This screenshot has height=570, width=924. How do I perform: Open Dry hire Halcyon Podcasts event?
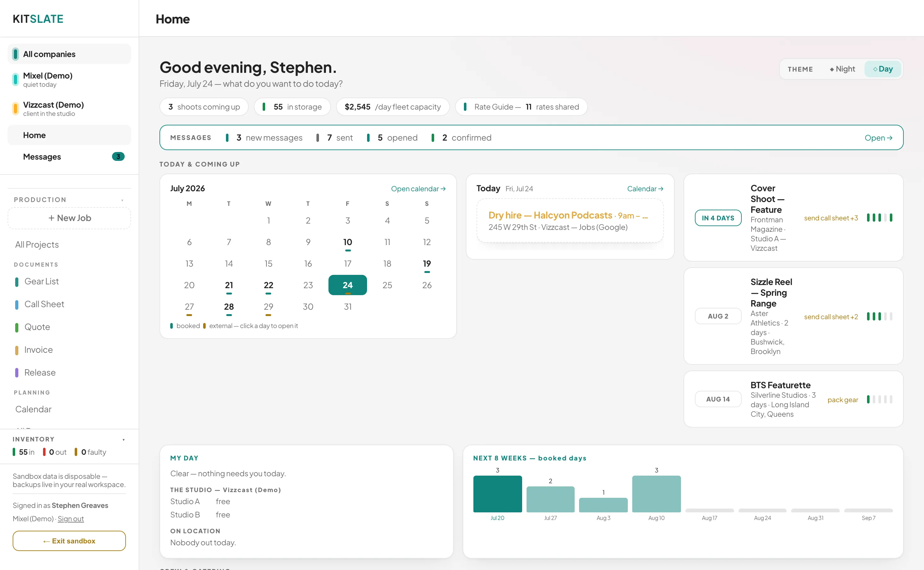[x=570, y=220]
